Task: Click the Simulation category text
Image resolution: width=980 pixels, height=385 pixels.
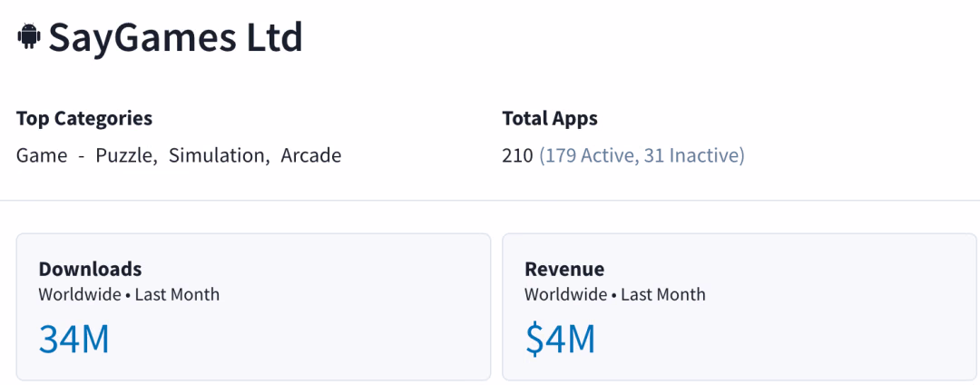Action: [219, 155]
